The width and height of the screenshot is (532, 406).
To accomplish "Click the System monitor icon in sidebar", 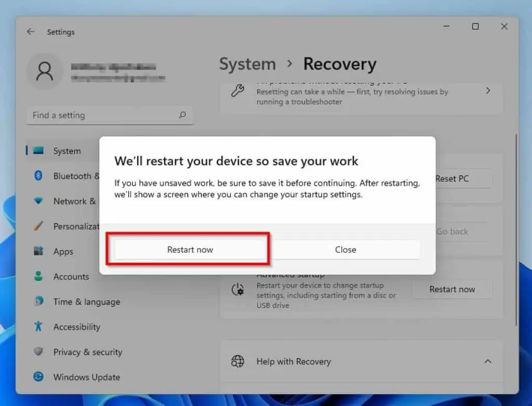I will [38, 151].
